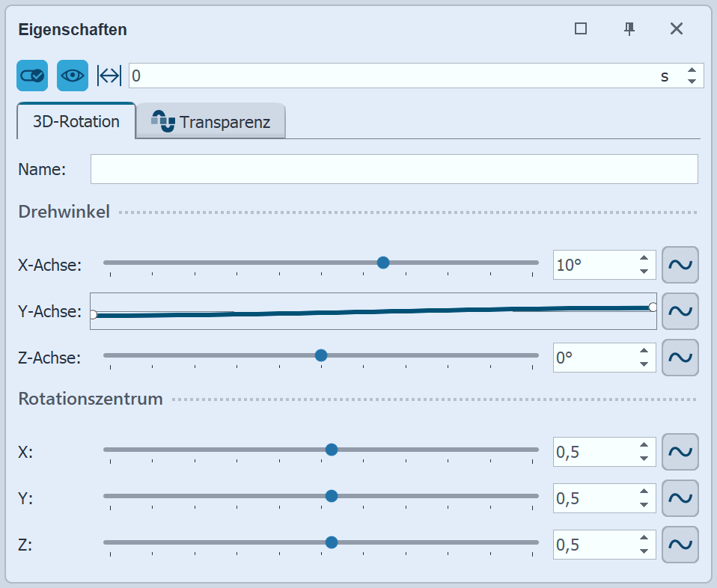Screen dimensions: 717x588
Task: Click curve button for Rotationszentrum Z
Action: tap(680, 545)
